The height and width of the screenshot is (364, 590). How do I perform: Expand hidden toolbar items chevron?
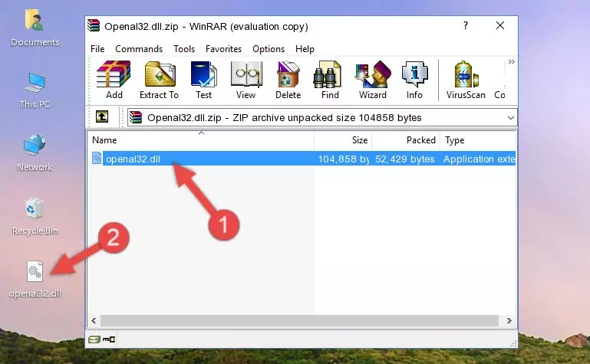[511, 62]
